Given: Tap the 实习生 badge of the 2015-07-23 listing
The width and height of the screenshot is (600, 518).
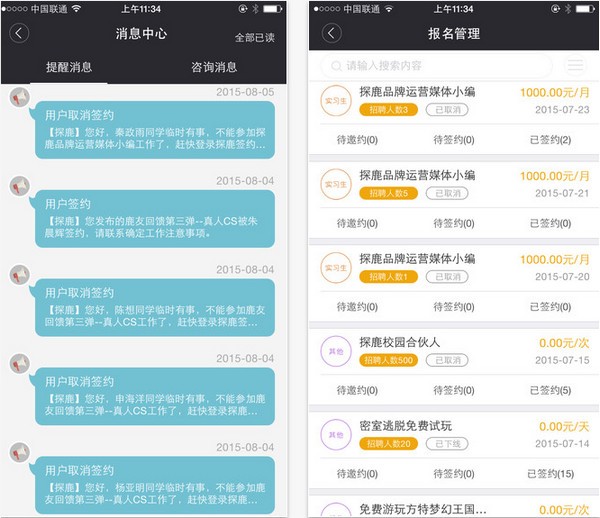Looking at the screenshot, I should pos(334,100).
